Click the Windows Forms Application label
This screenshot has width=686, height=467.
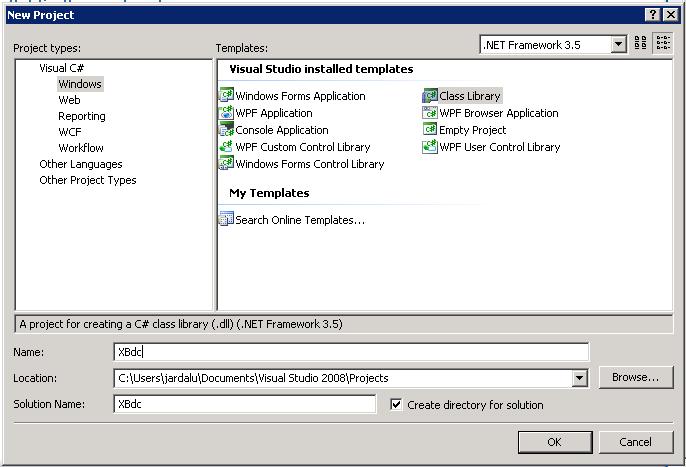pos(300,96)
